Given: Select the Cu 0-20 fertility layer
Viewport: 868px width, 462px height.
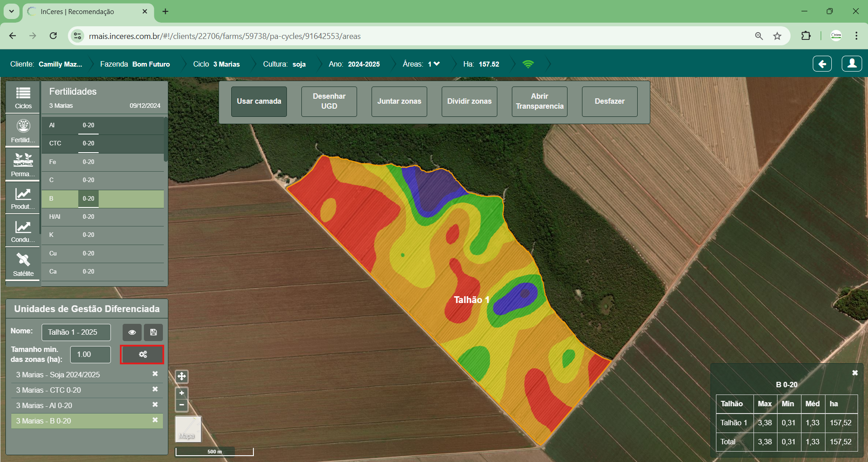Looking at the screenshot, I should 103,254.
